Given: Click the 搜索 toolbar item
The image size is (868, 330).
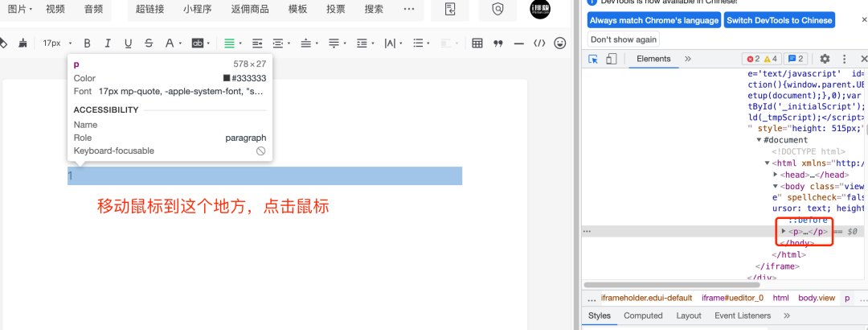Looking at the screenshot, I should (375, 9).
